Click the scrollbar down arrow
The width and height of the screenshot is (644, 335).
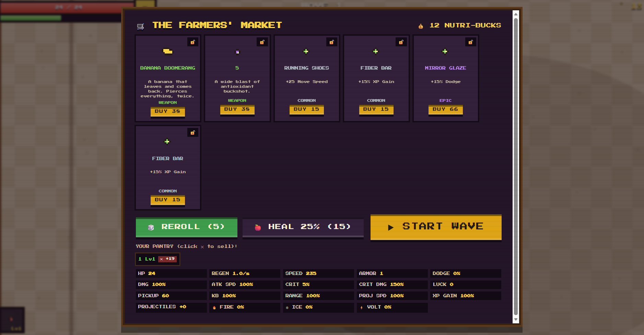click(516, 320)
